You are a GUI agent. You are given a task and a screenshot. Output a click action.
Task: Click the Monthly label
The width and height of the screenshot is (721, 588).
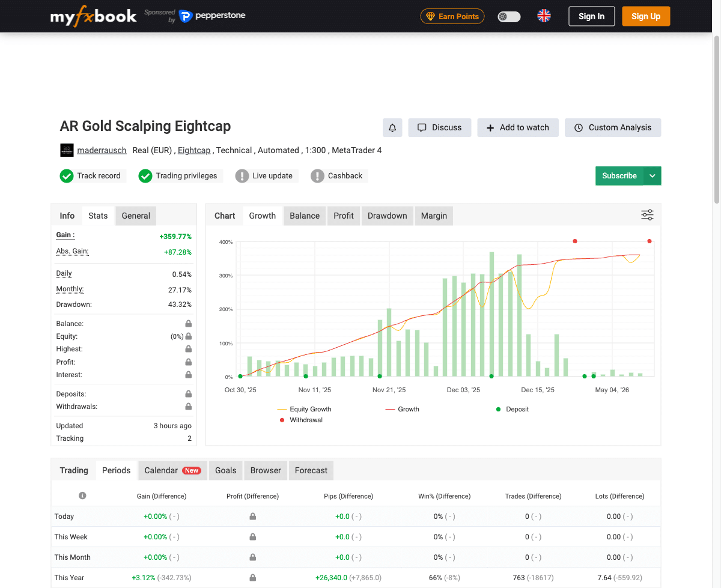[x=70, y=289]
